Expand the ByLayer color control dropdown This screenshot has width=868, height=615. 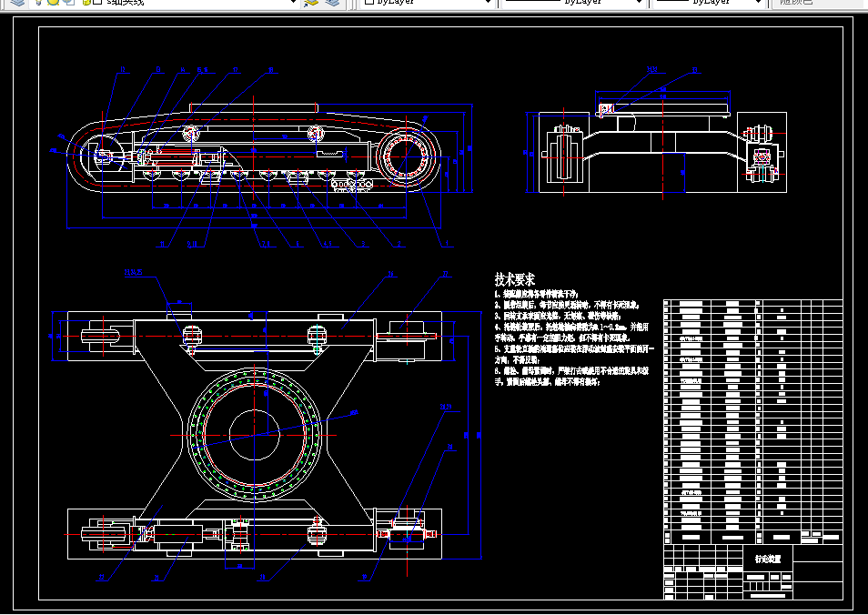point(488,2)
